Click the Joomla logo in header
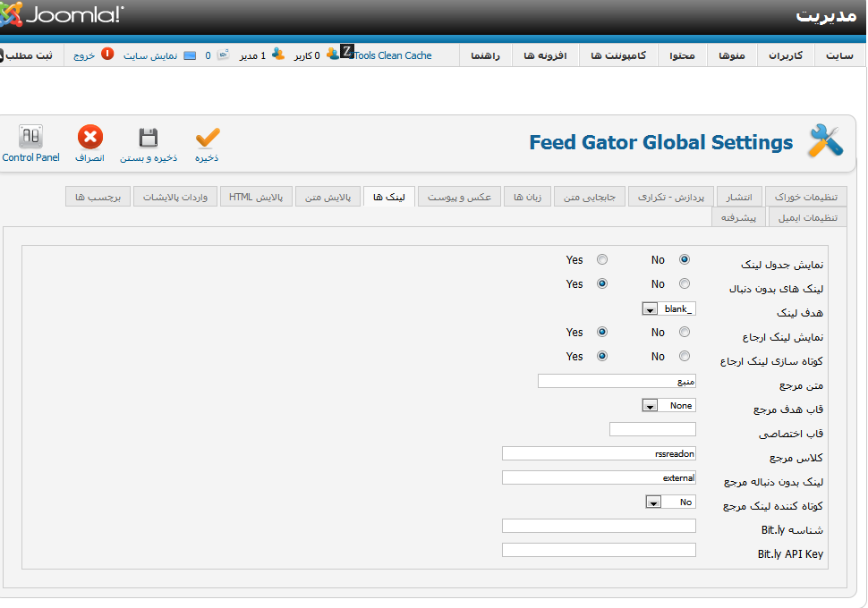 coord(62,14)
